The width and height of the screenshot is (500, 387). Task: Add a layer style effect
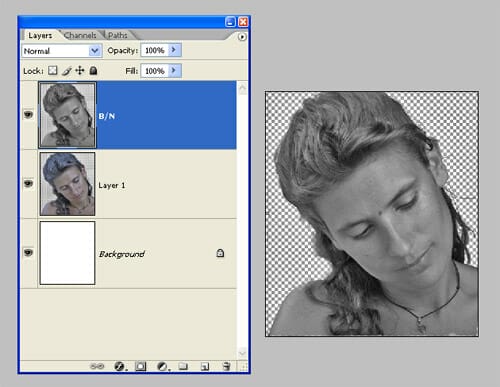tap(120, 366)
